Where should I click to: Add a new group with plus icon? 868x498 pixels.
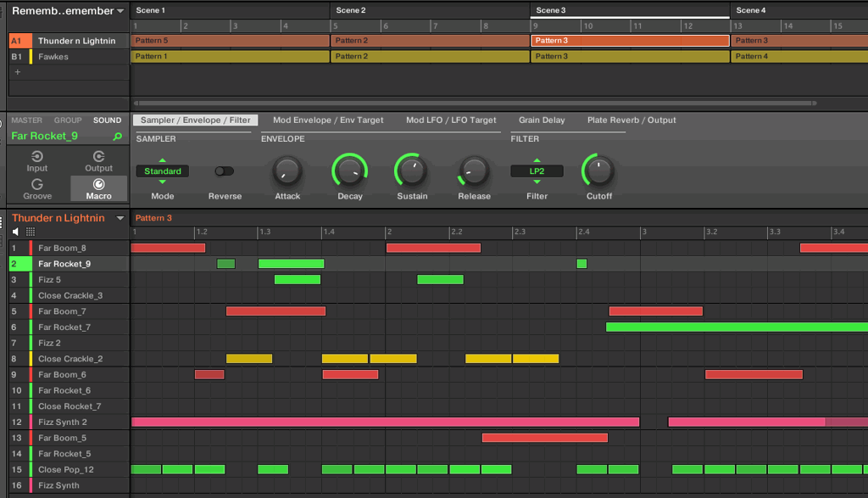click(x=17, y=72)
